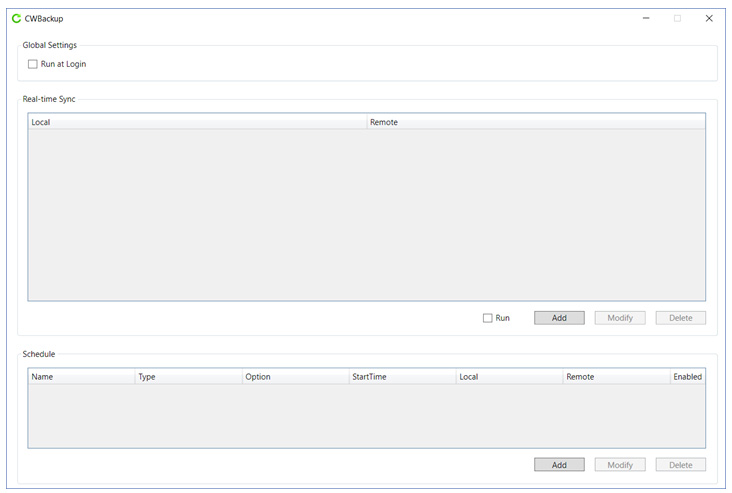Click Delete in the Real-time Sync section
Image resolution: width=732 pixels, height=493 pixels.
pos(681,318)
